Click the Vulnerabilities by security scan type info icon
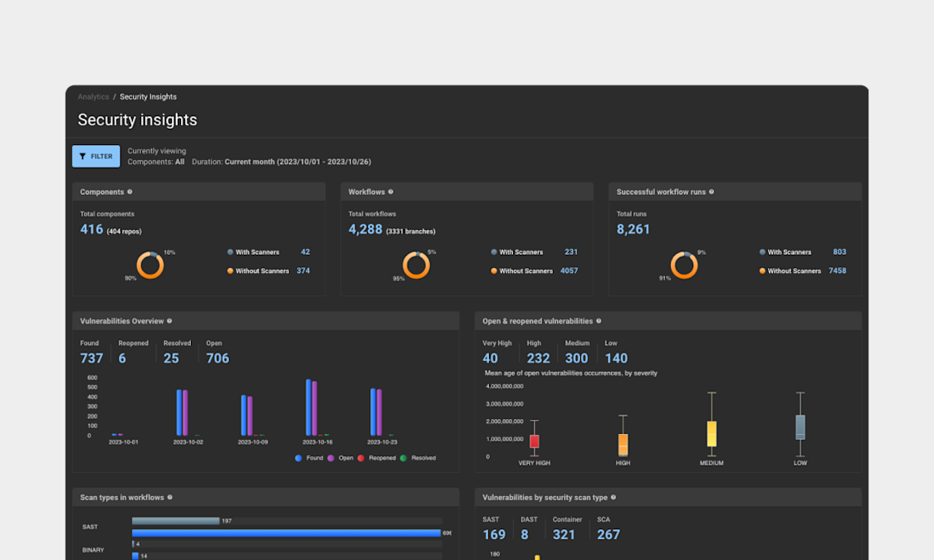This screenshot has width=934, height=560. click(x=613, y=497)
